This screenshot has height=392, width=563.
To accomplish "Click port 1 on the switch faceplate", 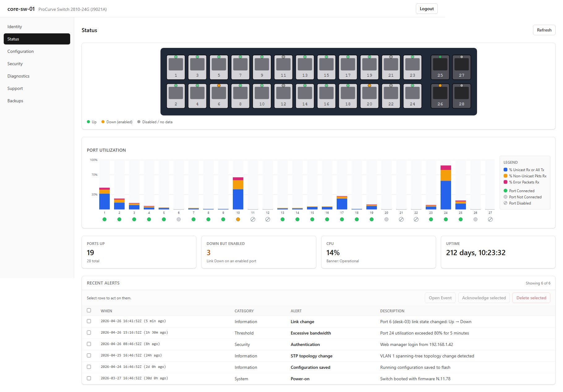I will coord(176,67).
